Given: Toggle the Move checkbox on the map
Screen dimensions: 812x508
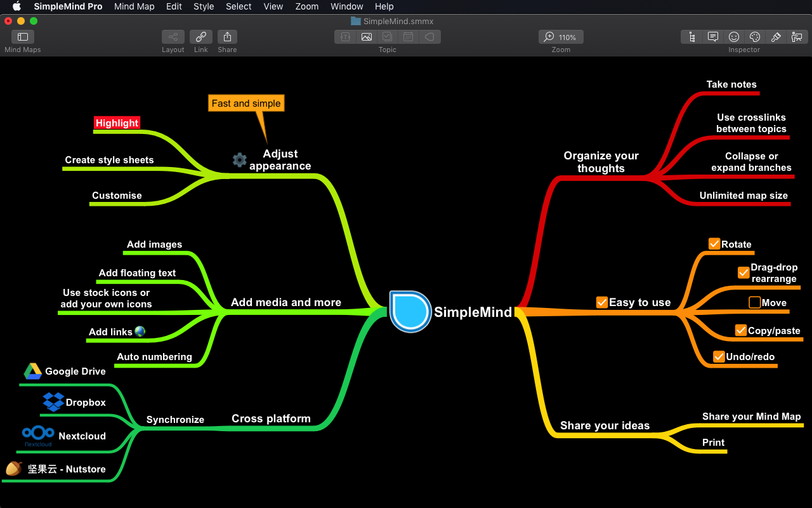Looking at the screenshot, I should tap(754, 302).
